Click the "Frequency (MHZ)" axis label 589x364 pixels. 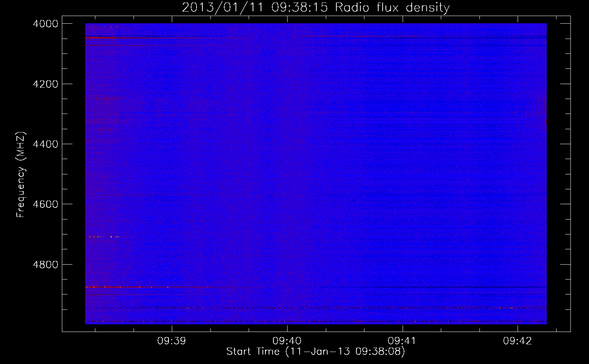[21, 175]
